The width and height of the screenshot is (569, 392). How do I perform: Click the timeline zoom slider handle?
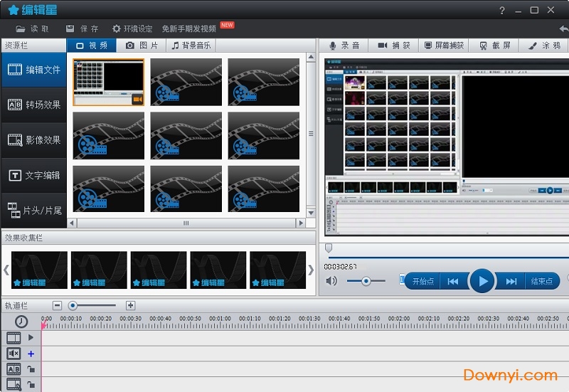click(x=73, y=305)
